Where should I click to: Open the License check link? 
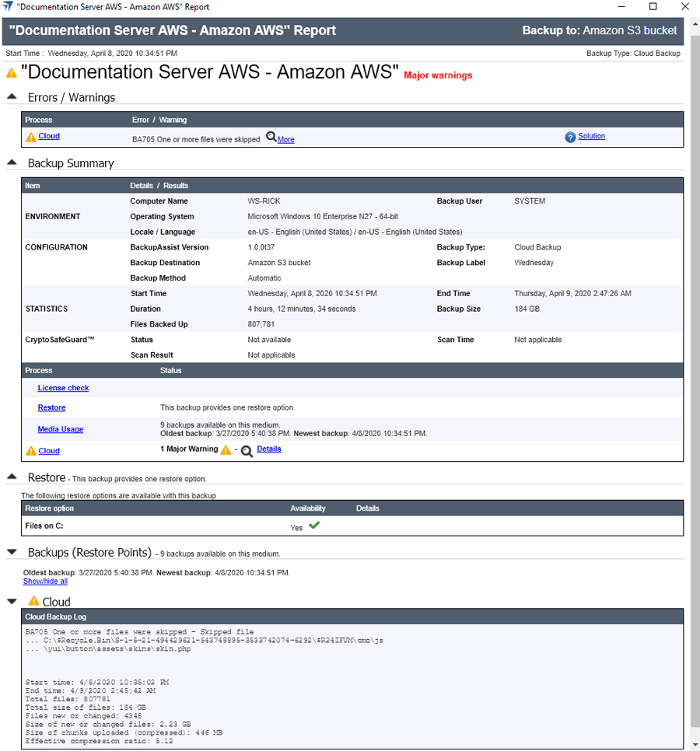[x=63, y=388]
